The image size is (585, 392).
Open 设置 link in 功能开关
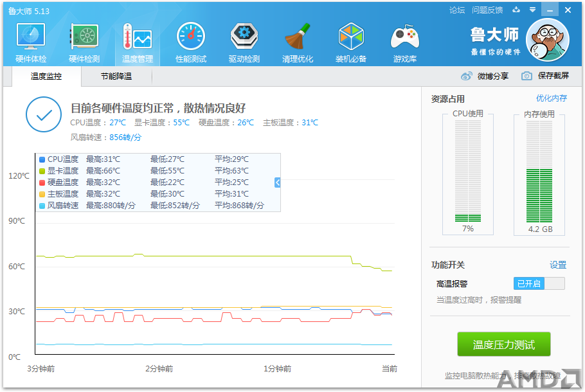[558, 265]
